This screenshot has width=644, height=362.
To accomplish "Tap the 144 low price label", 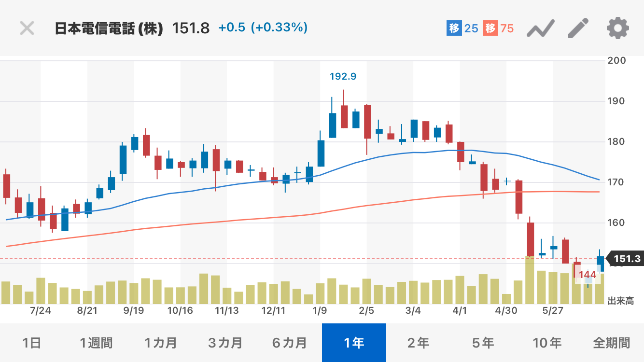I will 588,276.
